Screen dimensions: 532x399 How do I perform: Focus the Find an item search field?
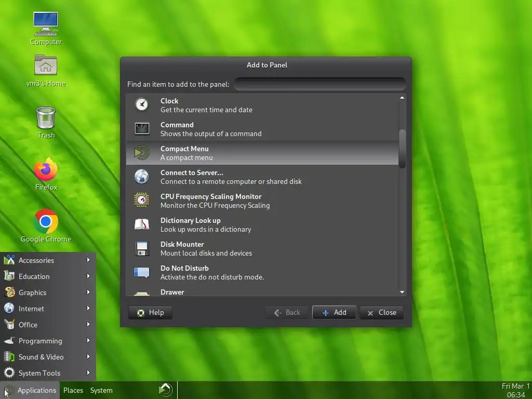tap(320, 84)
